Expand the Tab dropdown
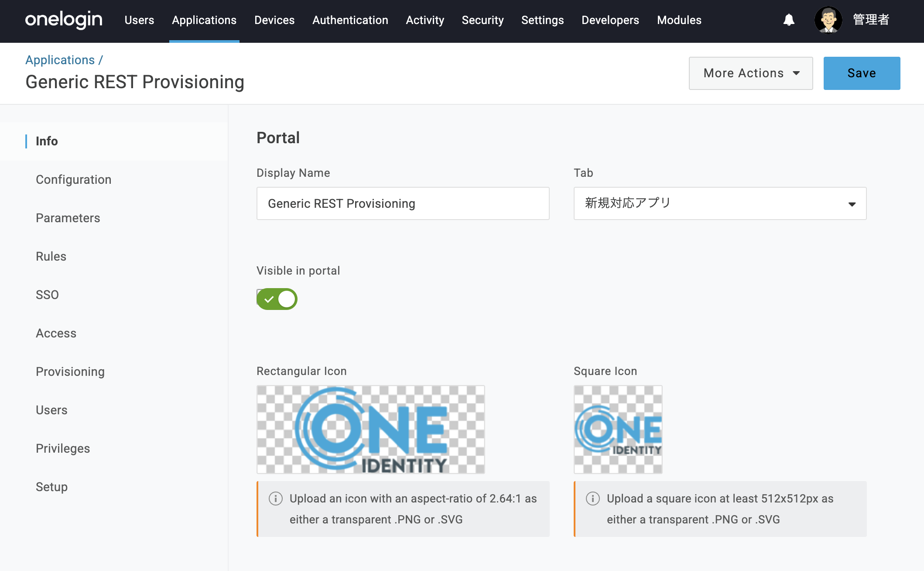This screenshot has height=571, width=924. (x=720, y=203)
